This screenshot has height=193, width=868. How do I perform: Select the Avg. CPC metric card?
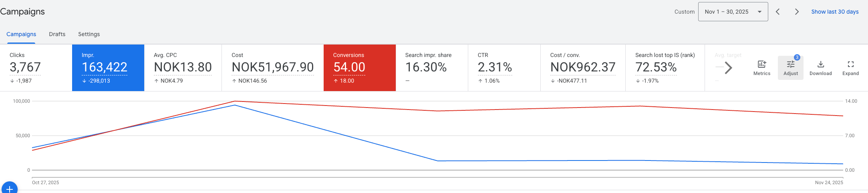(x=183, y=68)
